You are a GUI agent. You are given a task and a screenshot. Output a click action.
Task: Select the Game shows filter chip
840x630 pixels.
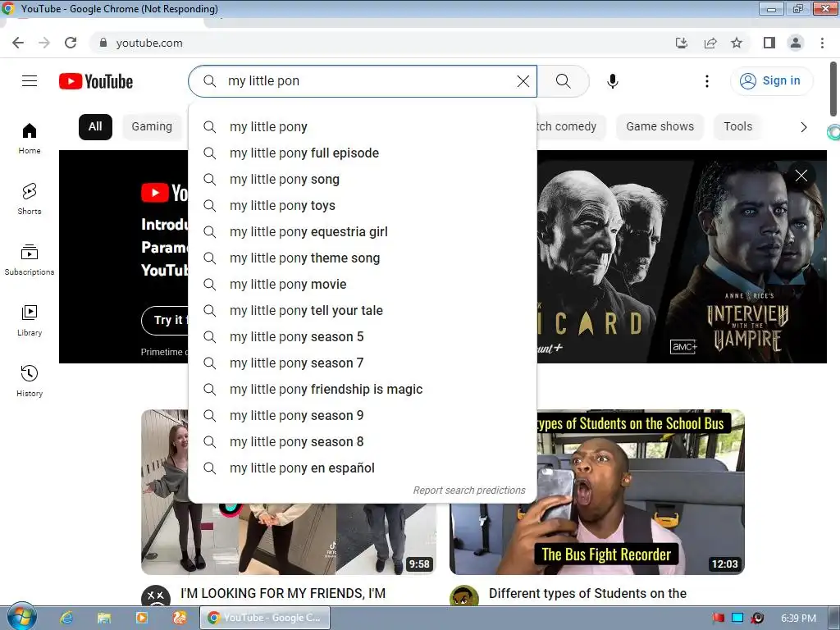(660, 127)
